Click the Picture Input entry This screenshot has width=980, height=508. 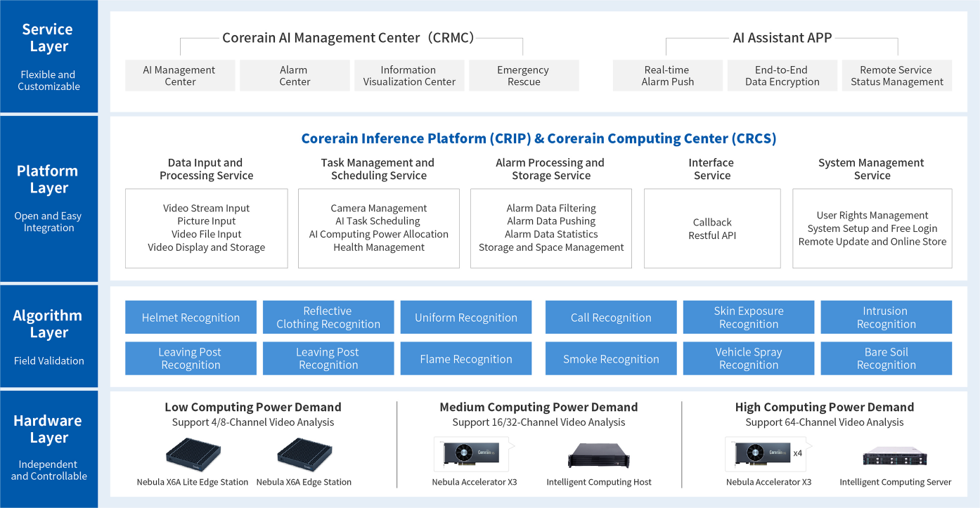click(x=206, y=221)
